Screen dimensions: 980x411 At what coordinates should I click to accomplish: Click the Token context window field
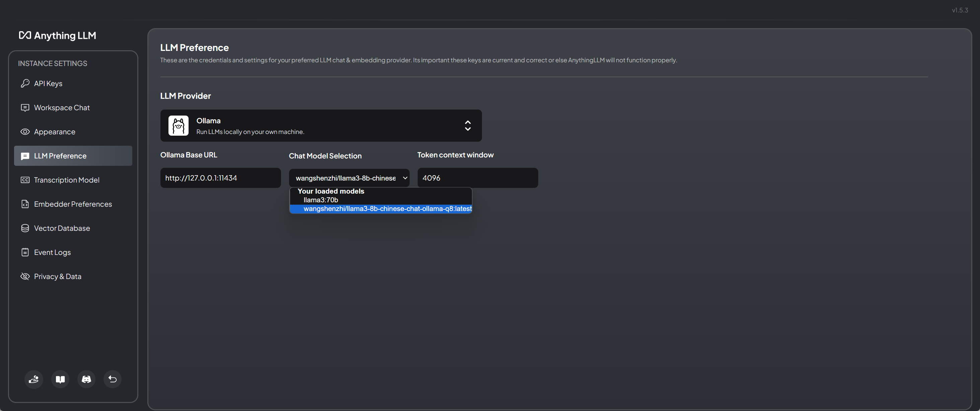click(x=477, y=178)
